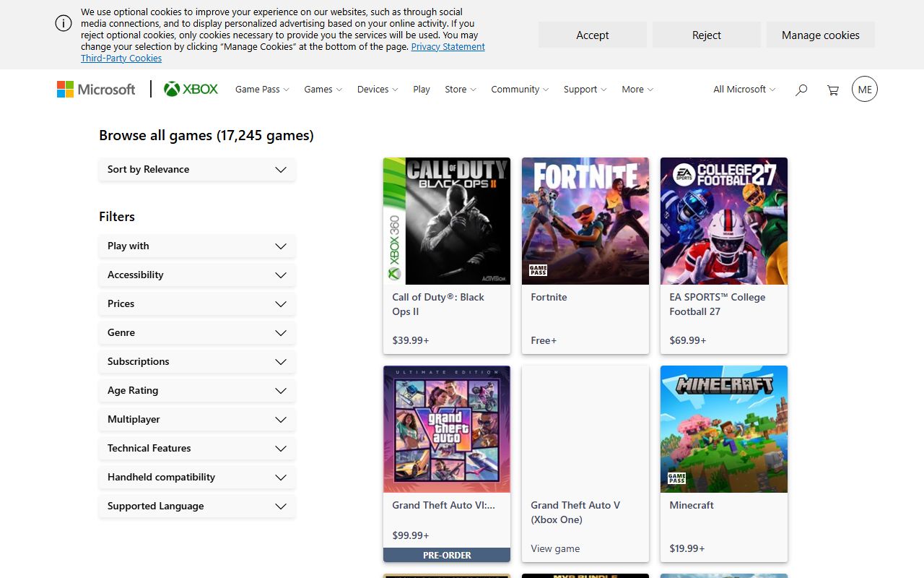This screenshot has width=924, height=578.
Task: Open the Game Pass menu
Action: (262, 89)
